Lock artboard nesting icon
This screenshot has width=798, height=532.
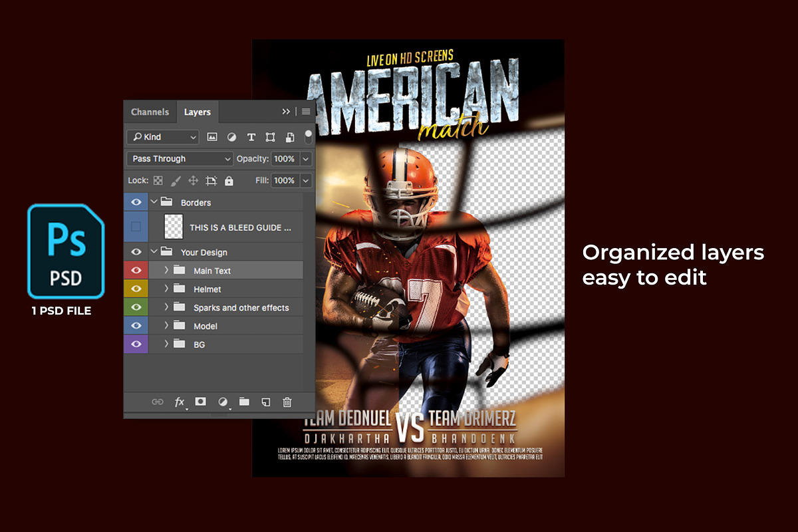click(x=211, y=180)
